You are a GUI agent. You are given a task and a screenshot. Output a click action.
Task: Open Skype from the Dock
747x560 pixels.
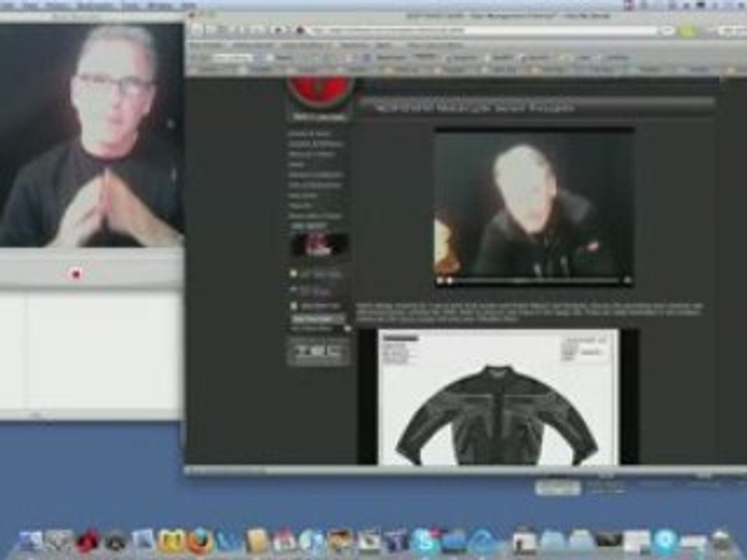[423, 541]
